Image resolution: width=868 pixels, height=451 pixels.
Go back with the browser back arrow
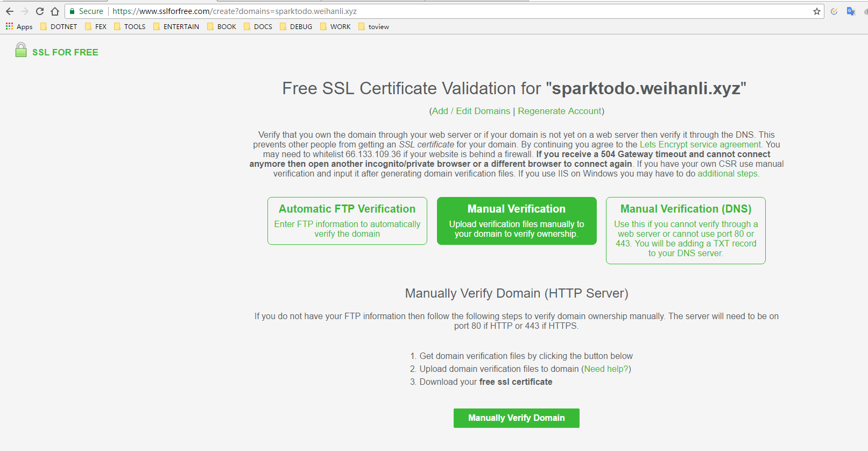coord(10,11)
